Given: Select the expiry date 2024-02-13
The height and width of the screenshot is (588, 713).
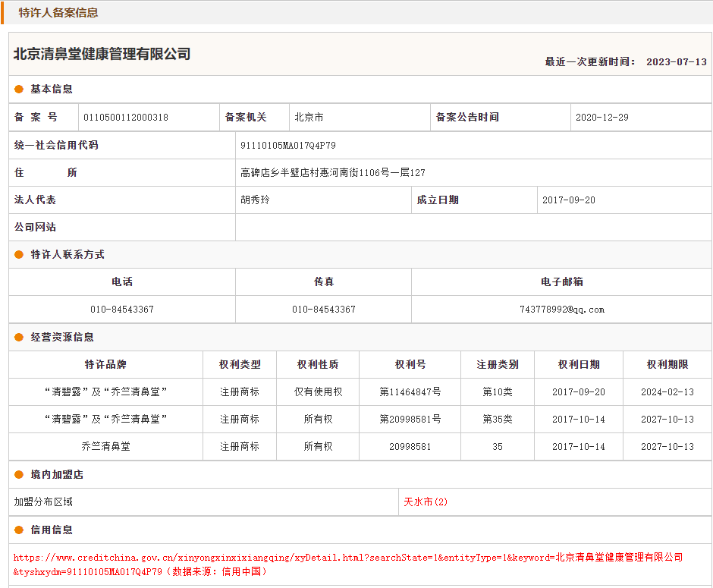Looking at the screenshot, I should click(667, 392).
